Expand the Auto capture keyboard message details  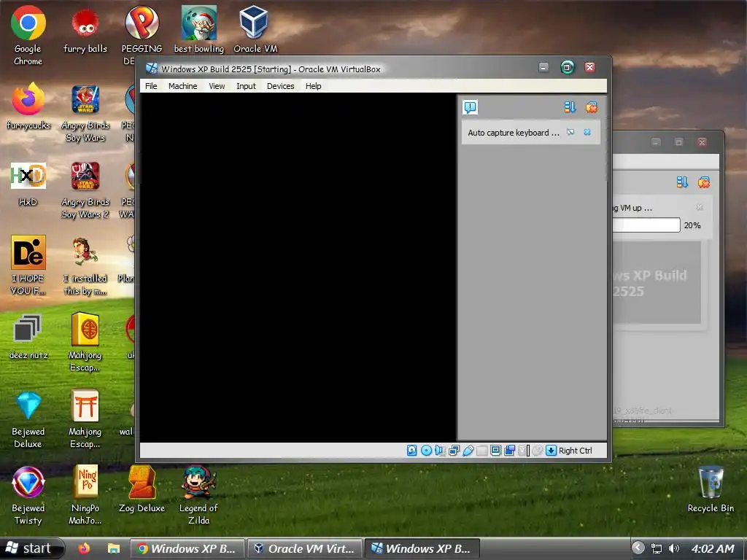(x=570, y=133)
